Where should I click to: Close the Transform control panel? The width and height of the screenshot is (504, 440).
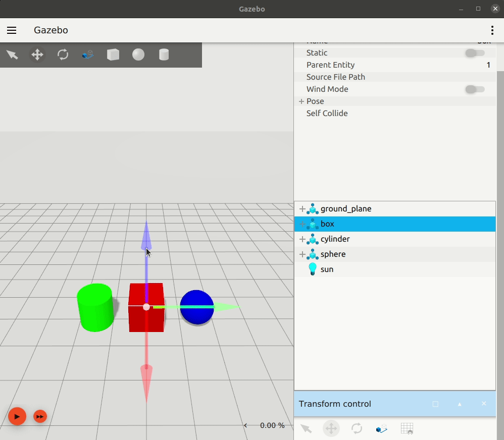tap(484, 404)
